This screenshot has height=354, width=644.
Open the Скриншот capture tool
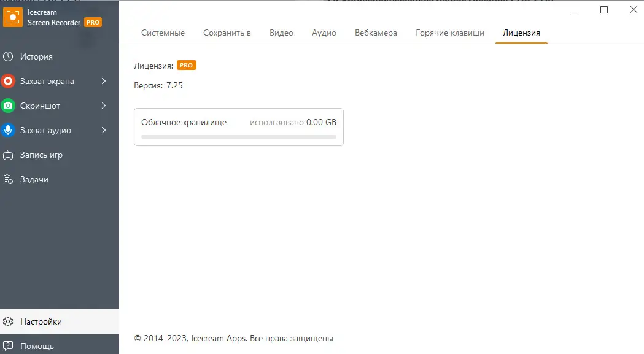pyautogui.click(x=43, y=105)
